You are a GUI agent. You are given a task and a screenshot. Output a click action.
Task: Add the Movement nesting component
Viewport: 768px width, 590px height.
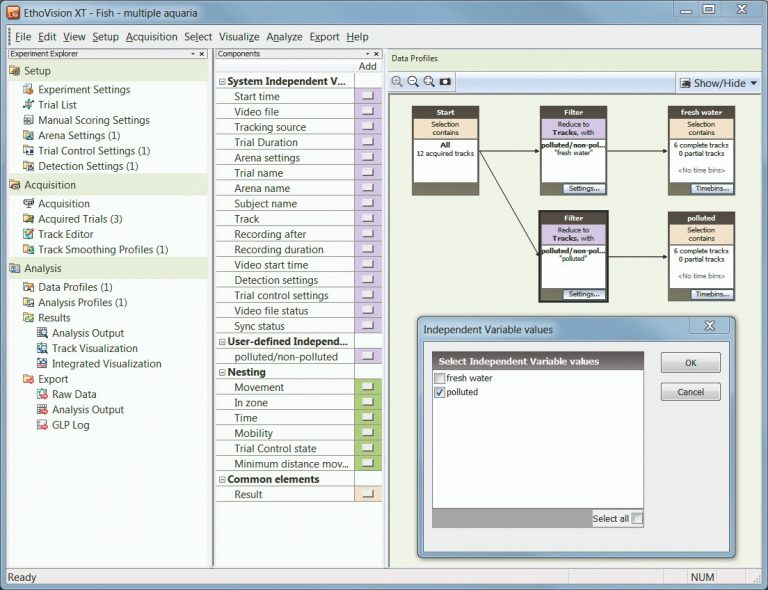point(367,387)
